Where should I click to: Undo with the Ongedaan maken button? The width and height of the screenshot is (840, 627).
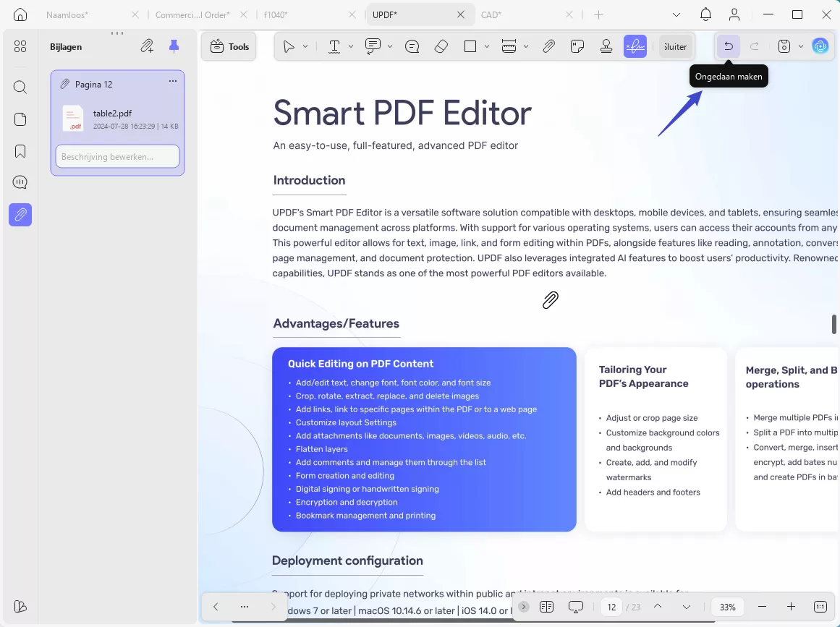(729, 46)
